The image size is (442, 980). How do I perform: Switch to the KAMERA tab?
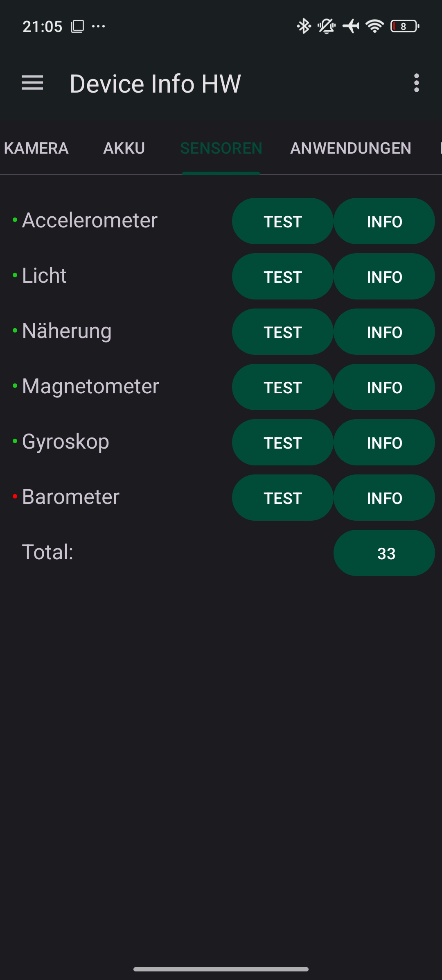36,148
